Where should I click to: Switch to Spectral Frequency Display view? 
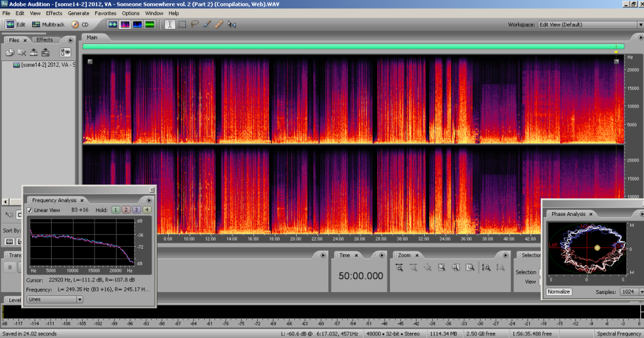tap(125, 25)
